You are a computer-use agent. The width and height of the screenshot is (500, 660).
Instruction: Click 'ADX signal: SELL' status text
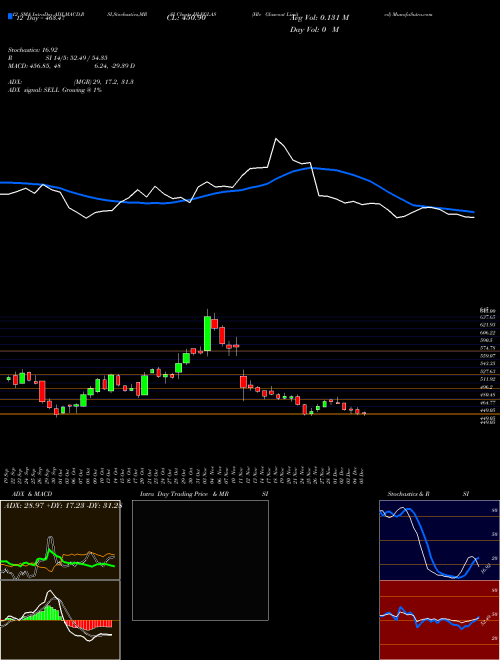click(34, 90)
